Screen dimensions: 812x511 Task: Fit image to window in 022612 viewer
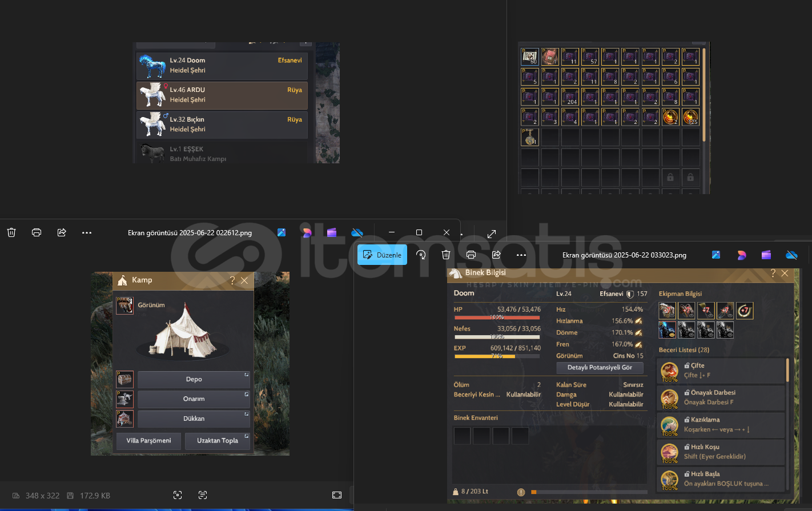337,495
